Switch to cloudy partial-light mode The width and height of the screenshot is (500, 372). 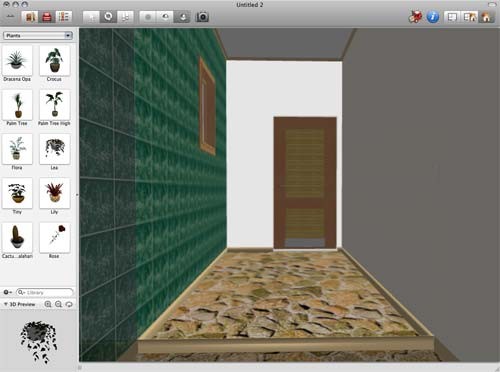click(165, 17)
